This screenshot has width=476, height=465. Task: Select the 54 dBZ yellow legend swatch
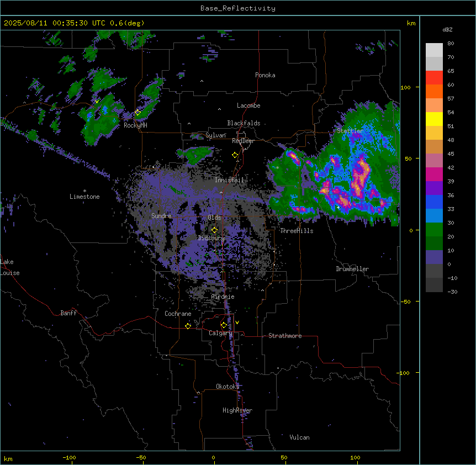(434, 119)
